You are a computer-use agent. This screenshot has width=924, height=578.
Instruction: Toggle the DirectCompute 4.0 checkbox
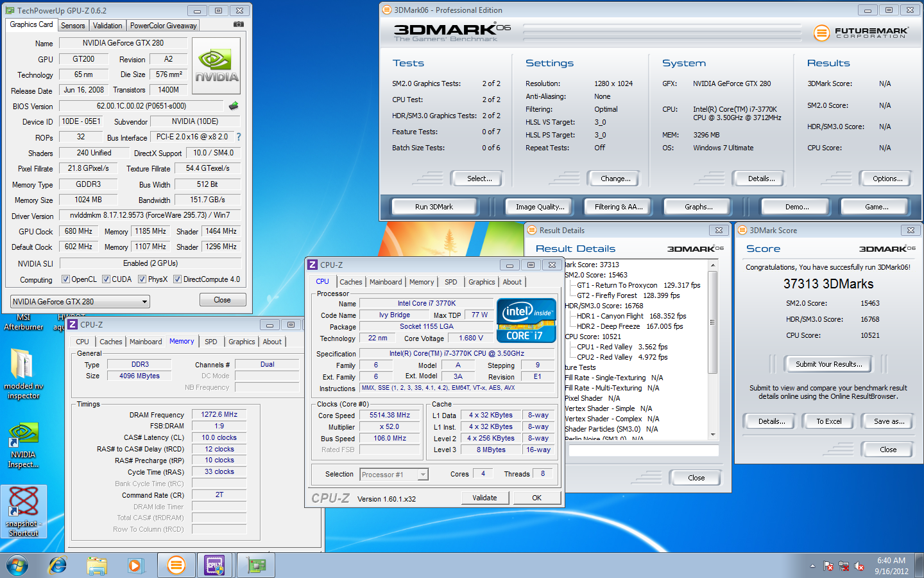click(x=177, y=279)
